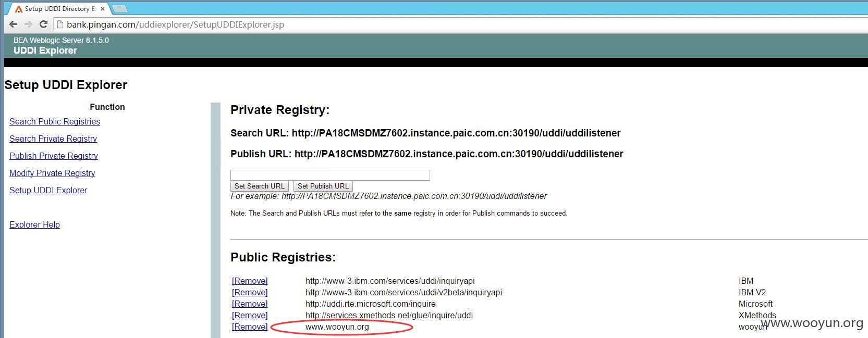
Task: Click the page icon in address bar
Action: point(60,24)
